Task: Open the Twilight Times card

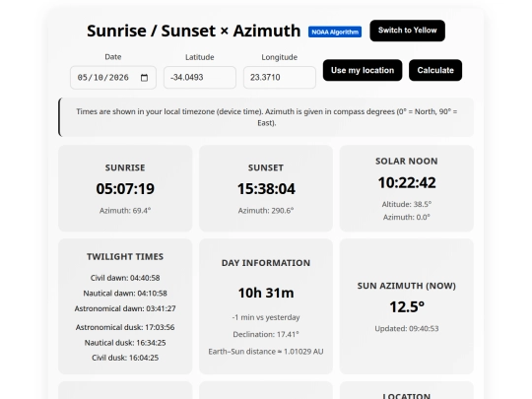Action: (x=125, y=306)
